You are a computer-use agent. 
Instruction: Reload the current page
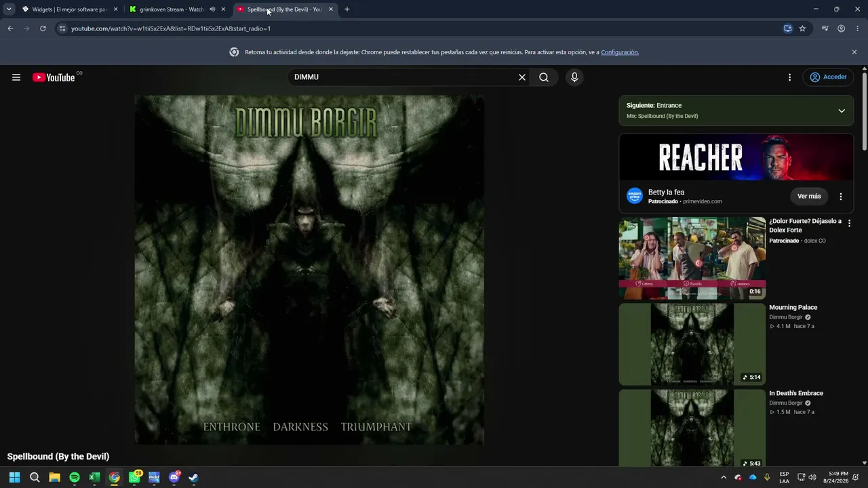(x=43, y=28)
